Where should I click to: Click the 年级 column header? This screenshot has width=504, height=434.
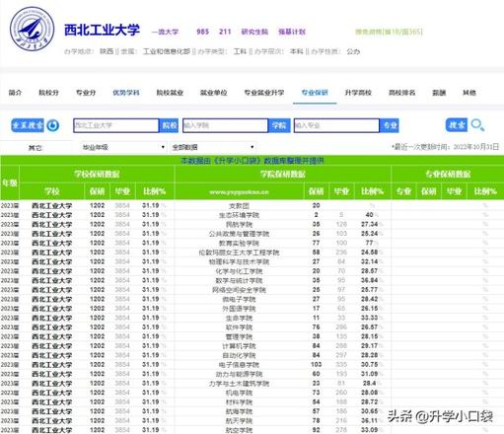[10, 182]
